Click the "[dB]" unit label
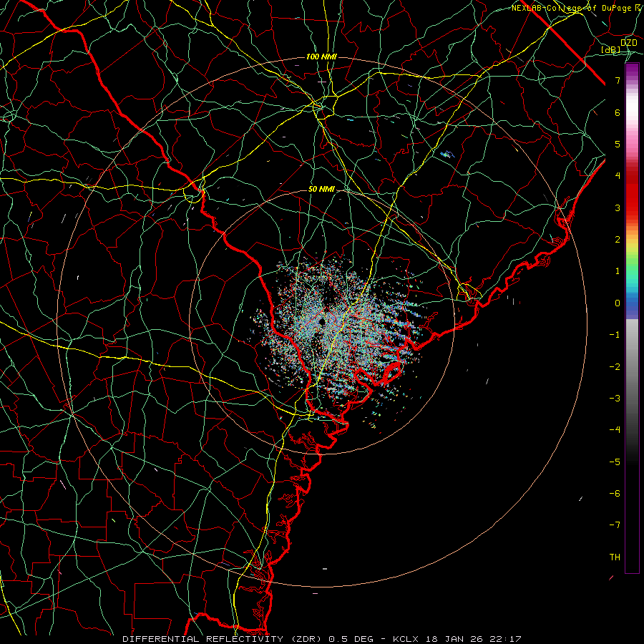Image resolution: width=644 pixels, height=644 pixels. pos(611,49)
